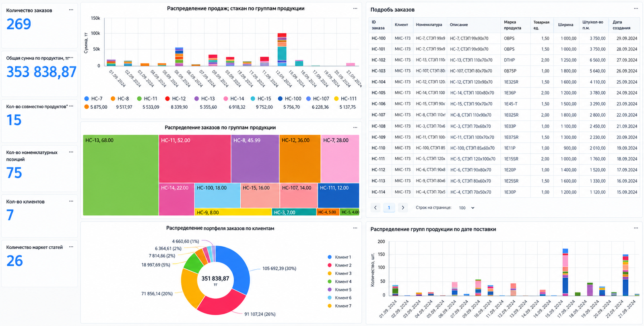Select the HC-8, 45.99 treemap tile
Viewport: 644px width, 326px height.
(255, 159)
